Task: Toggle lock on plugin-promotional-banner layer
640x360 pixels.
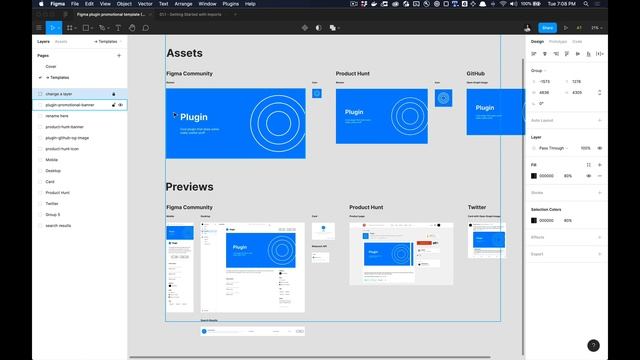Action: click(113, 105)
